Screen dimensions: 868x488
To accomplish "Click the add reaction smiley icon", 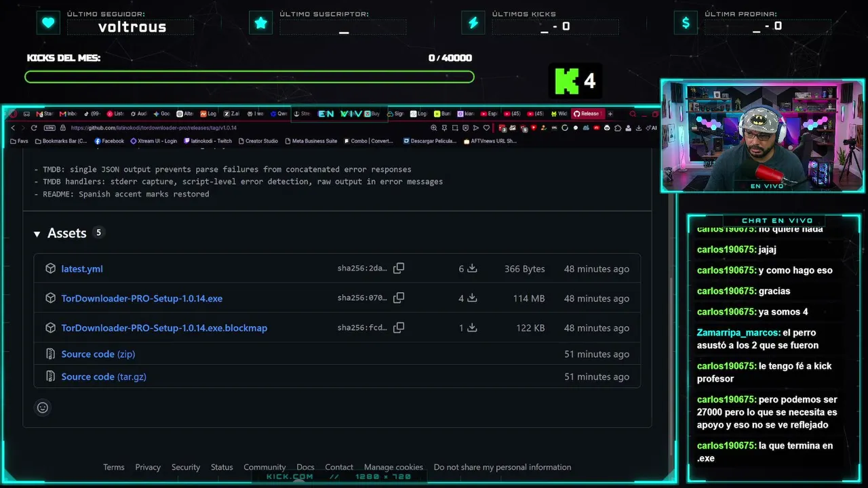I will 43,407.
